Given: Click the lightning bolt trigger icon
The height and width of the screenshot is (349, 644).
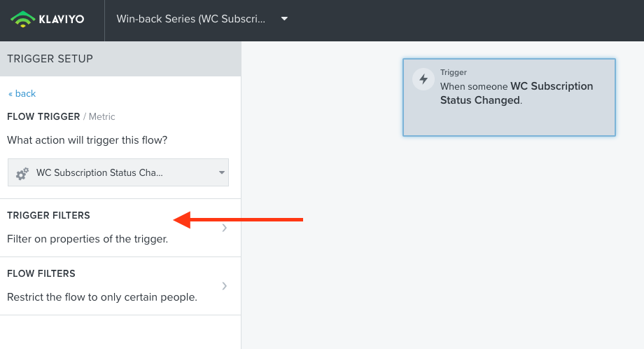Looking at the screenshot, I should point(423,79).
